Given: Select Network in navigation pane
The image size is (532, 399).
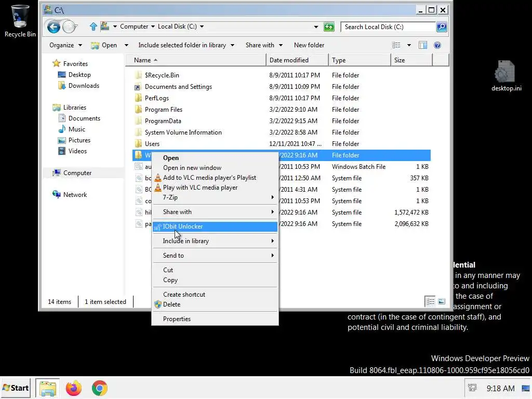Looking at the screenshot, I should (x=75, y=194).
